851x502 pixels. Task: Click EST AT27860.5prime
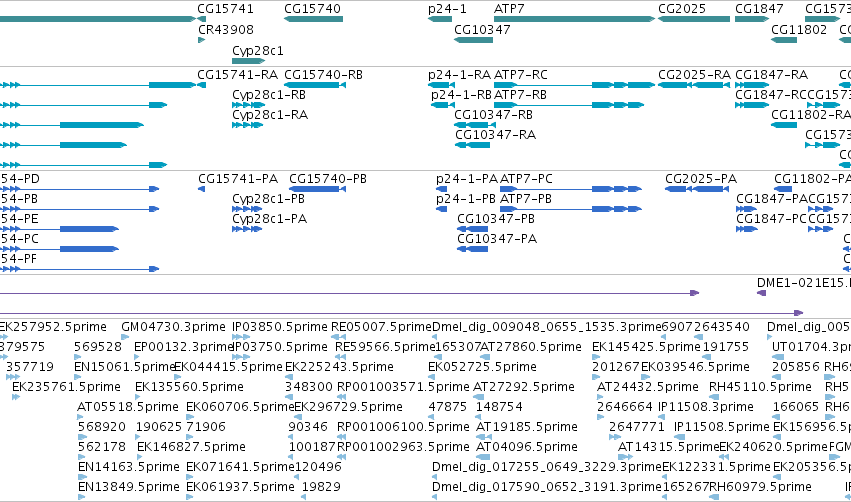pos(531,347)
